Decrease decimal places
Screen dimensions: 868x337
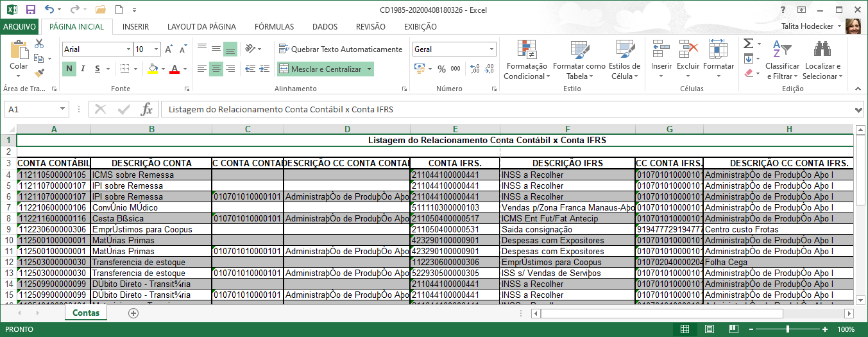(489, 69)
